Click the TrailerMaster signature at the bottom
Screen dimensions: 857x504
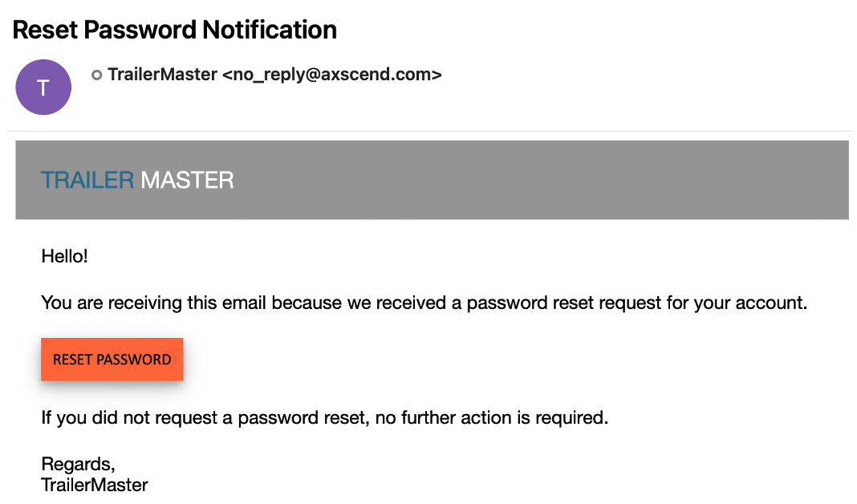pyautogui.click(x=94, y=485)
